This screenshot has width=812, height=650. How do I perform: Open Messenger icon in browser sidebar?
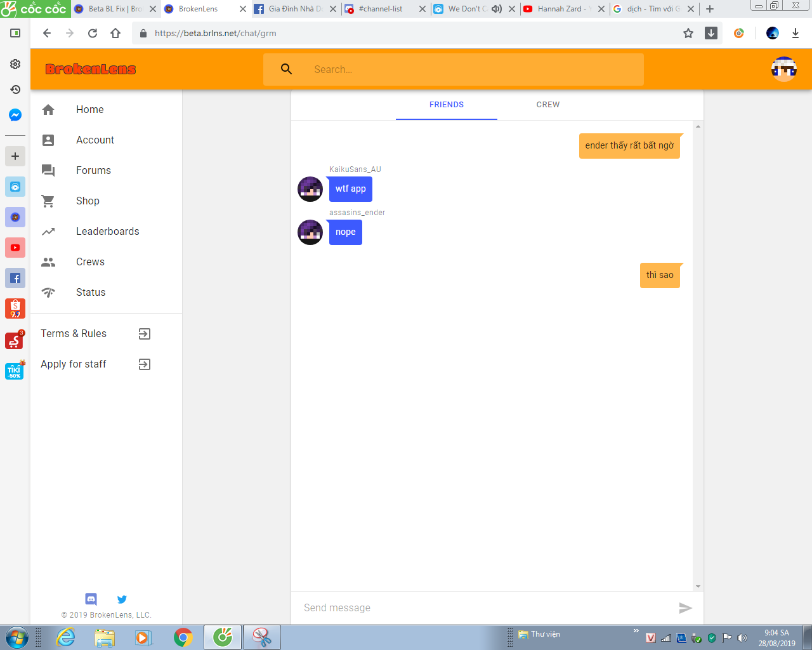pos(15,115)
